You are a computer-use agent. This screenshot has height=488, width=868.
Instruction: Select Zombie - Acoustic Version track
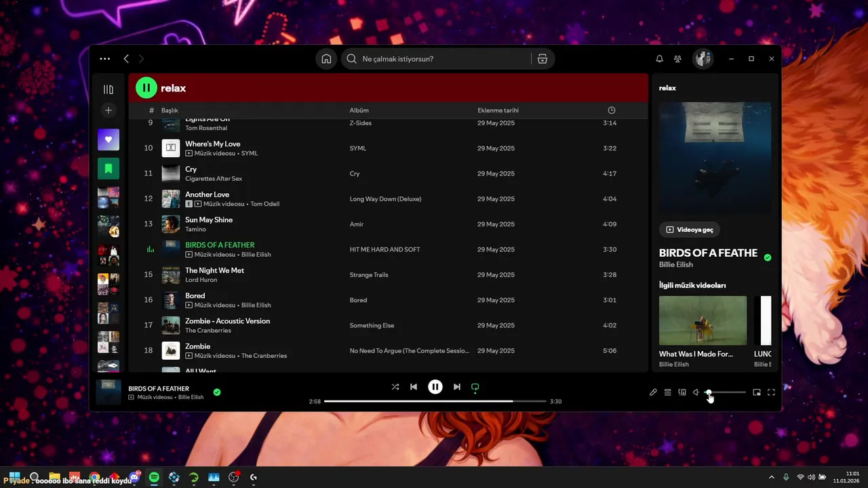click(228, 321)
